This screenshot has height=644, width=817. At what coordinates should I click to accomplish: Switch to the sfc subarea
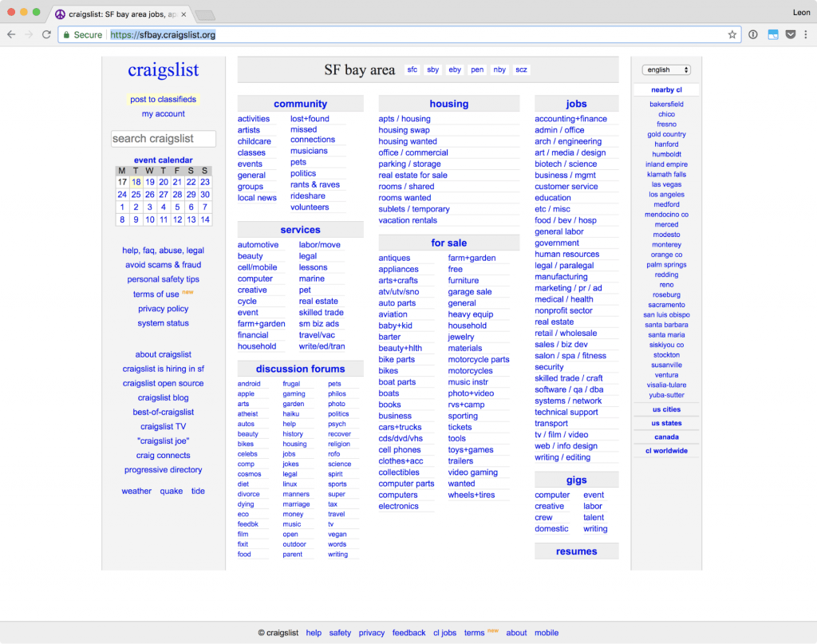tap(412, 69)
